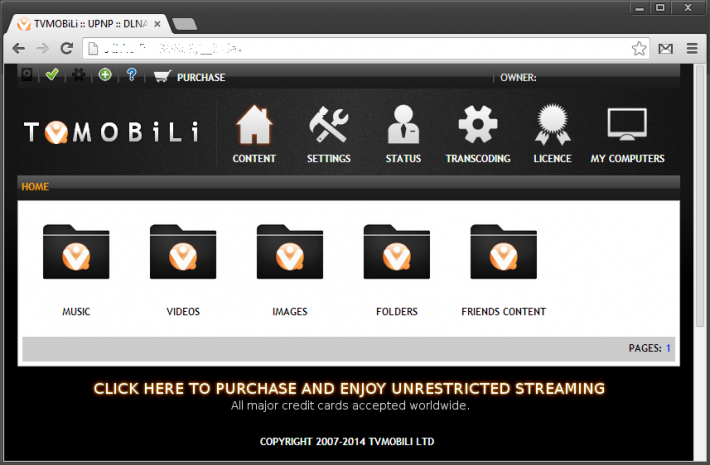This screenshot has height=465, width=710.
Task: Click the purchase unrestricted streaming banner
Action: click(x=349, y=388)
